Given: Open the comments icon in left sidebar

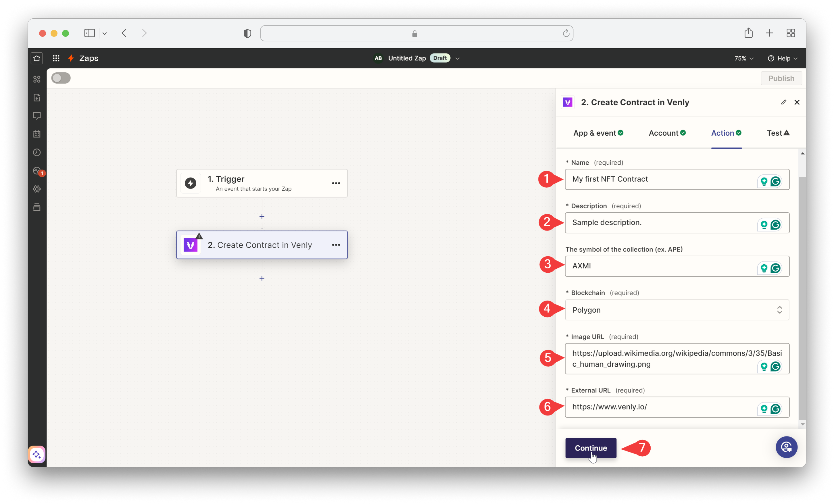Looking at the screenshot, I should pyautogui.click(x=37, y=116).
